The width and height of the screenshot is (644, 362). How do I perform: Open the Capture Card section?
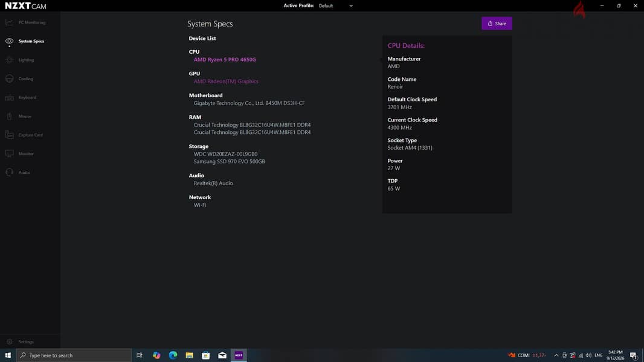pyautogui.click(x=24, y=135)
